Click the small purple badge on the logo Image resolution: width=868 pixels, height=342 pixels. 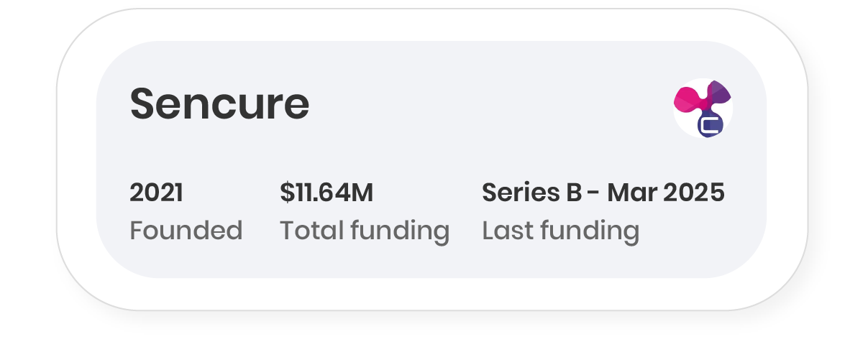tap(711, 125)
